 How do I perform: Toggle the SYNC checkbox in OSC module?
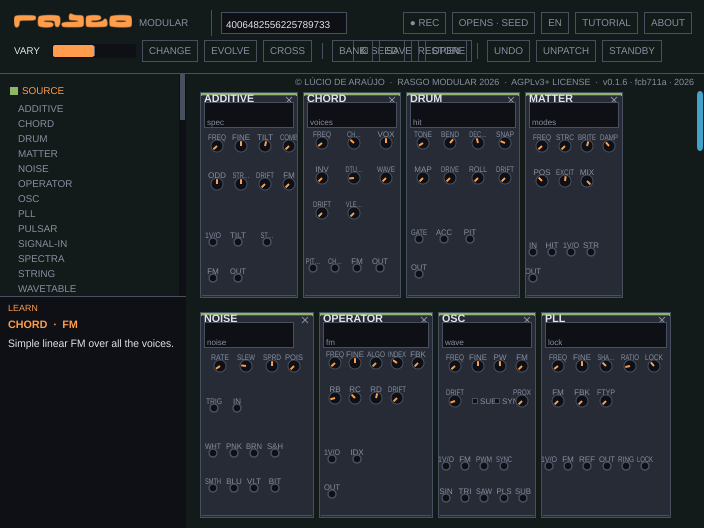click(x=497, y=400)
